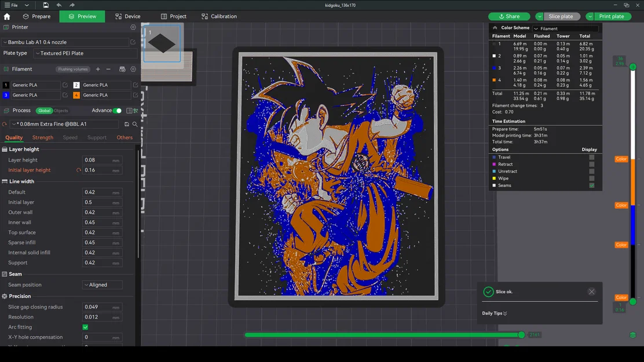
Task: Click the home icon
Action: click(6, 16)
